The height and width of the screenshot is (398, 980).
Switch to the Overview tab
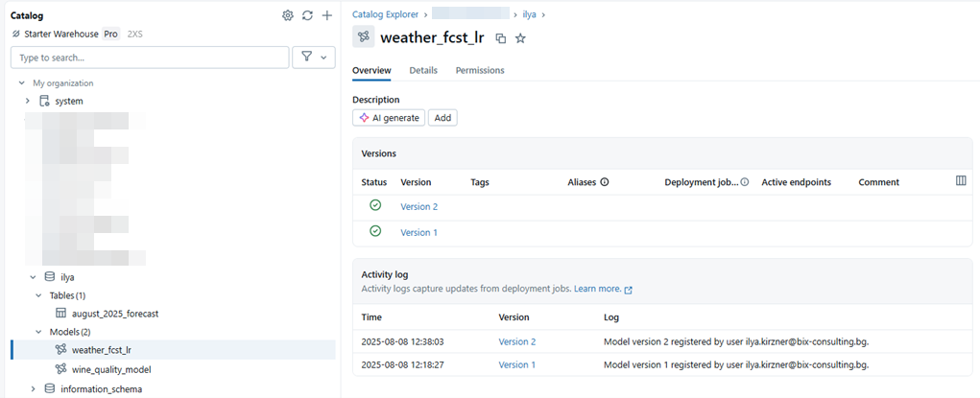click(x=371, y=71)
